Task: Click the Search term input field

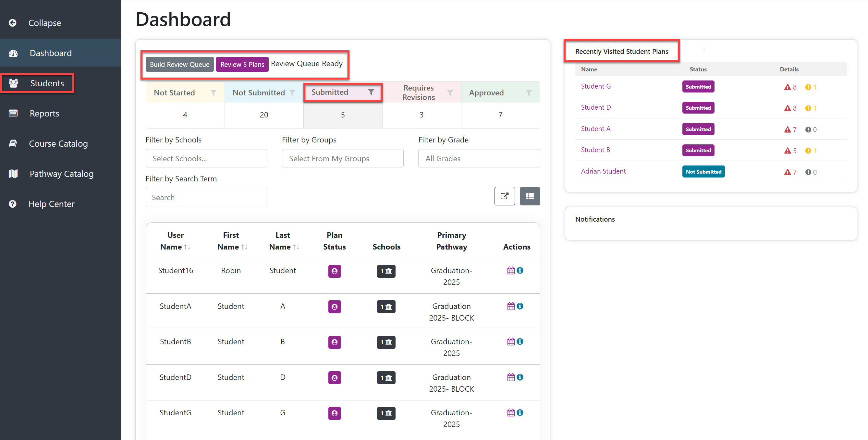Action: tap(206, 197)
